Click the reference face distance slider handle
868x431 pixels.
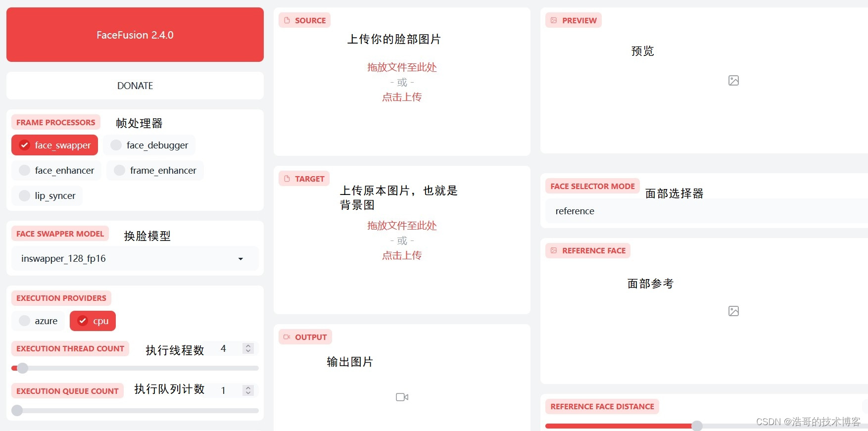point(697,426)
